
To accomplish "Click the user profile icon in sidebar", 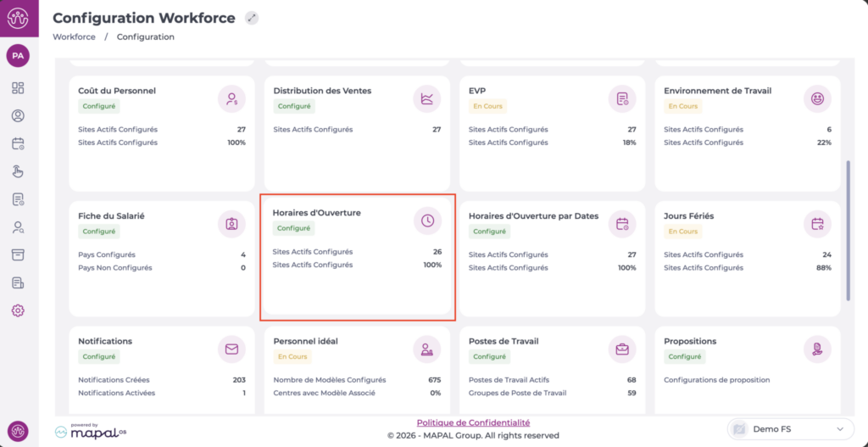I will tap(18, 116).
